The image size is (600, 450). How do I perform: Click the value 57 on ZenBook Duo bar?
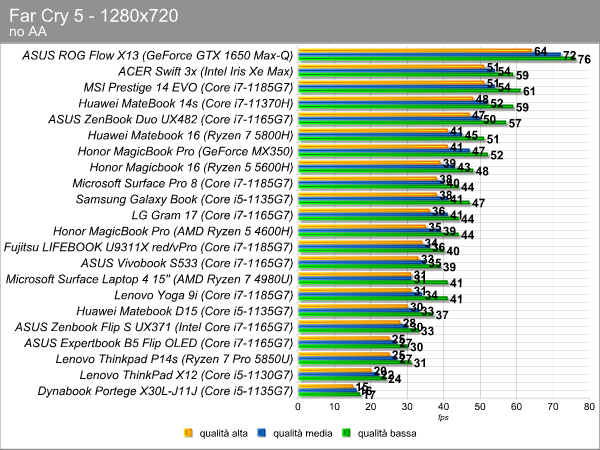(x=515, y=123)
